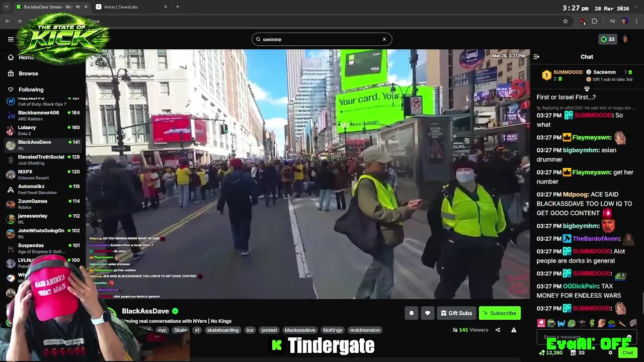Image resolution: width=644 pixels, height=362 pixels.
Task: Open the user avatar menu in Kick header
Action: point(625,39)
